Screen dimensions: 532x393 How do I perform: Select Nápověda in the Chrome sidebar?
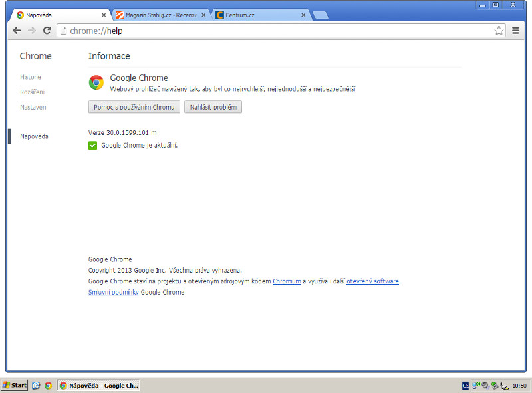(34, 136)
